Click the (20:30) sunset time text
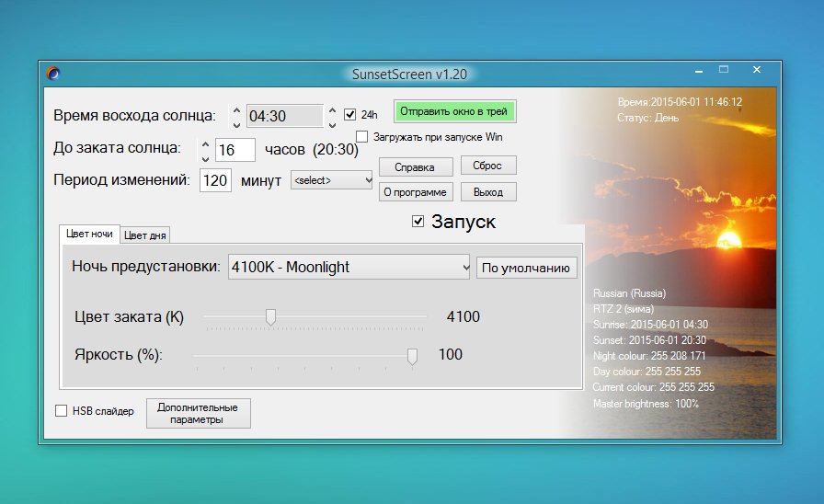 (x=336, y=150)
